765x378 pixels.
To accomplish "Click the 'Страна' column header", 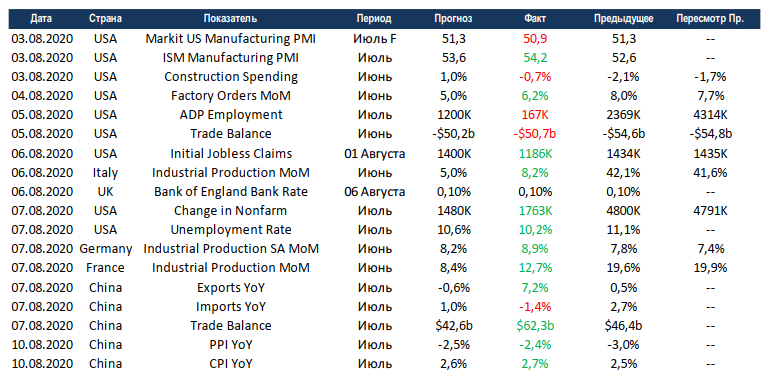I will (x=105, y=19).
